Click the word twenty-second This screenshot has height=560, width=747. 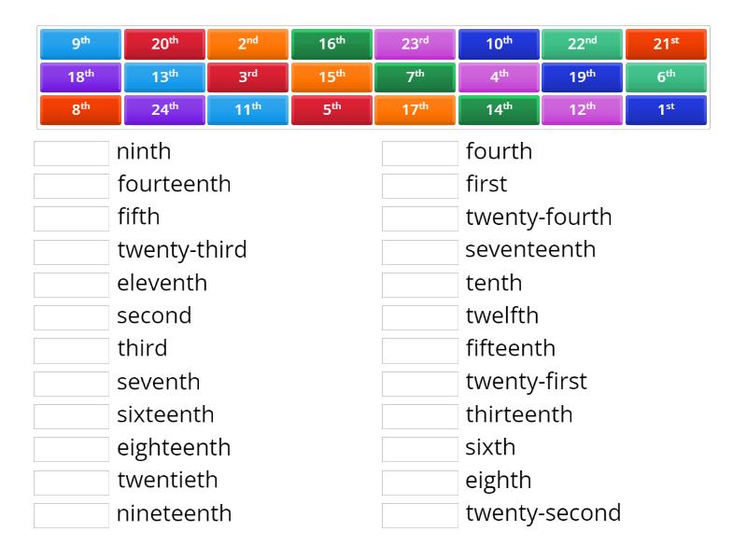(543, 513)
